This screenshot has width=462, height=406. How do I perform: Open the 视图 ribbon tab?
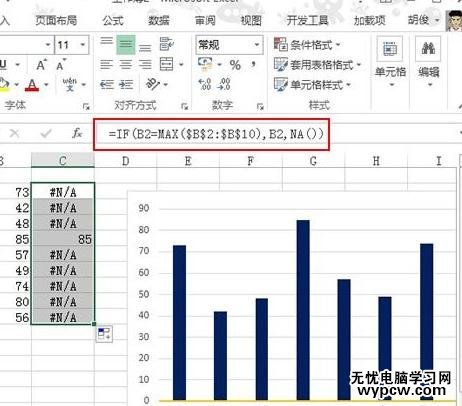tap(251, 21)
